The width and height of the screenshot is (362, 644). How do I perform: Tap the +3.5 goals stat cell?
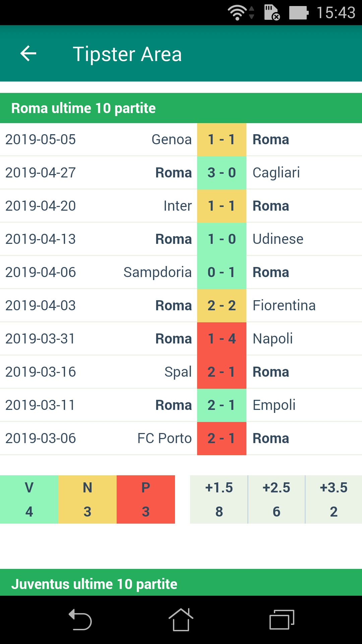pos(334,499)
